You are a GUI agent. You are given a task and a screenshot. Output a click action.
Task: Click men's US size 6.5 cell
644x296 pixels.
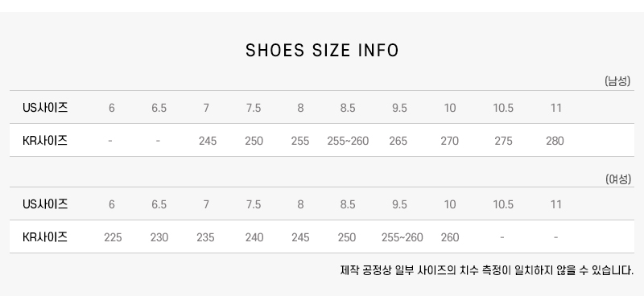159,108
